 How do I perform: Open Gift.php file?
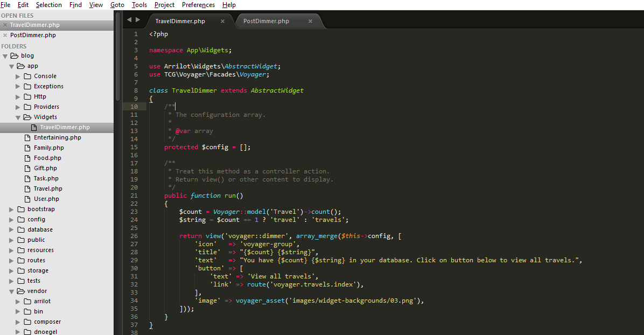point(46,169)
